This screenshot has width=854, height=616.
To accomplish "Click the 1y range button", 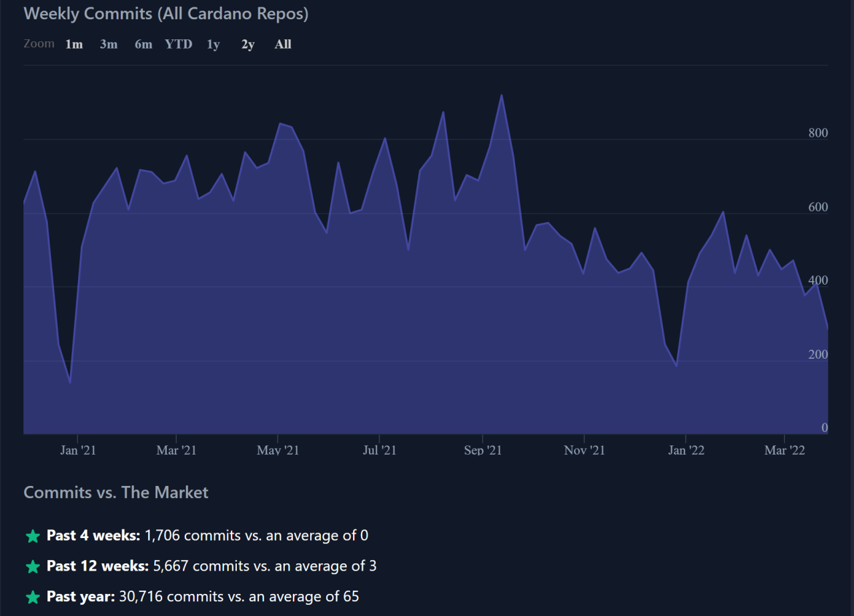I will click(212, 44).
